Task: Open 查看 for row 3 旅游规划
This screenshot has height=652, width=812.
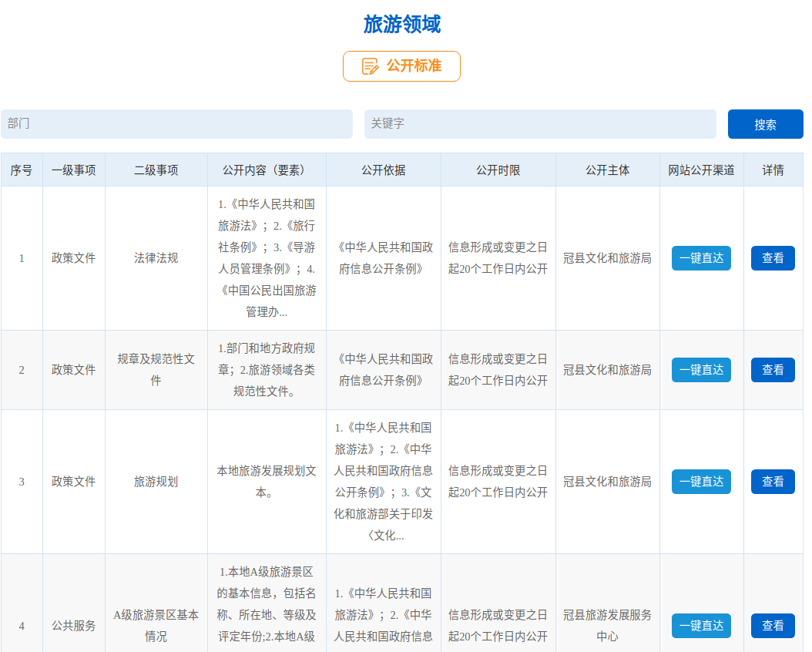Action: click(773, 482)
